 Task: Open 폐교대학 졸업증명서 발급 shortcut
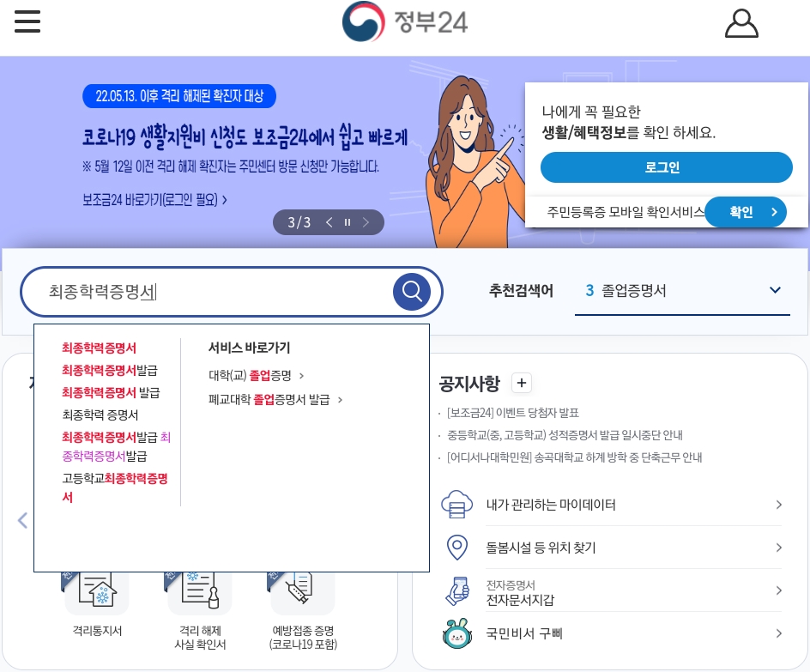coord(275,399)
